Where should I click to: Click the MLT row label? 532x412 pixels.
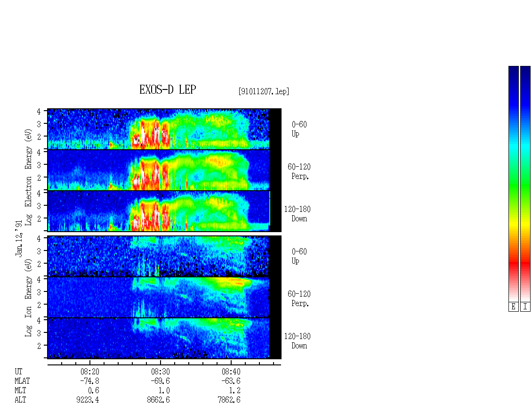[20, 391]
